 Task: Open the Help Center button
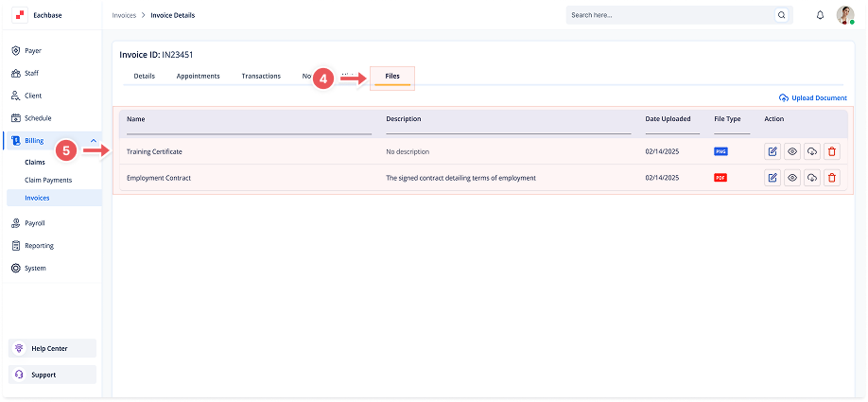click(x=55, y=348)
